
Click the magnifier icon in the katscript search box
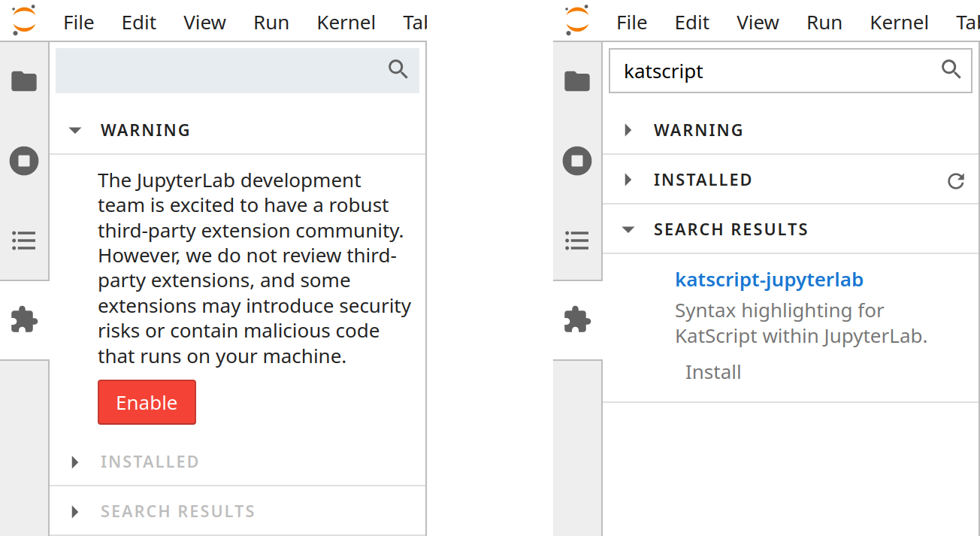pyautogui.click(x=951, y=70)
